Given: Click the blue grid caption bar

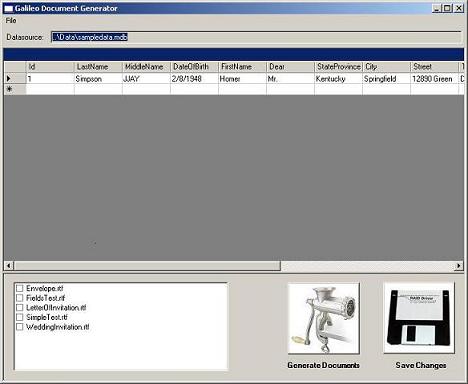Looking at the screenshot, I should click(x=233, y=54).
